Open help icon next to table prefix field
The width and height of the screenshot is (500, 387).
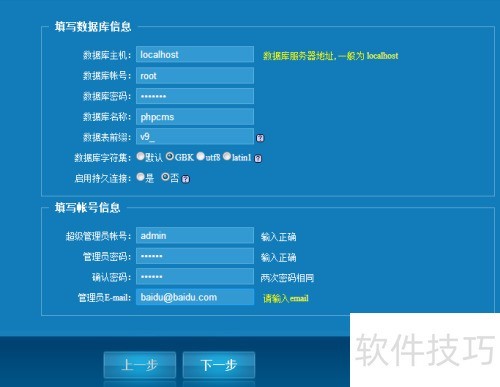tap(260, 138)
